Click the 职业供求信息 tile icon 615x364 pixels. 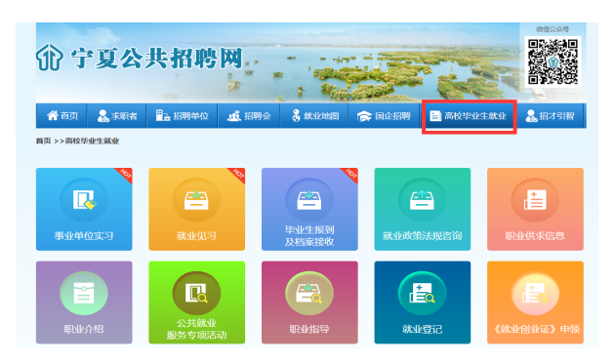coord(535,200)
